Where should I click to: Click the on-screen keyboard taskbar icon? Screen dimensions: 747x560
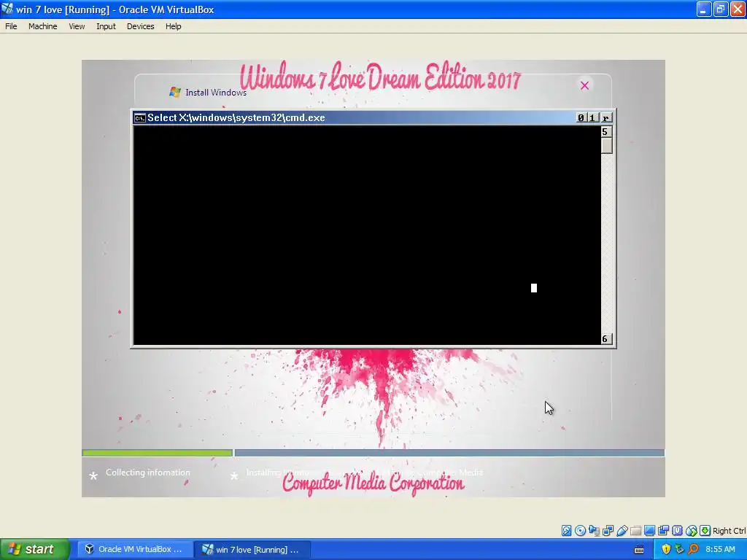click(639, 550)
